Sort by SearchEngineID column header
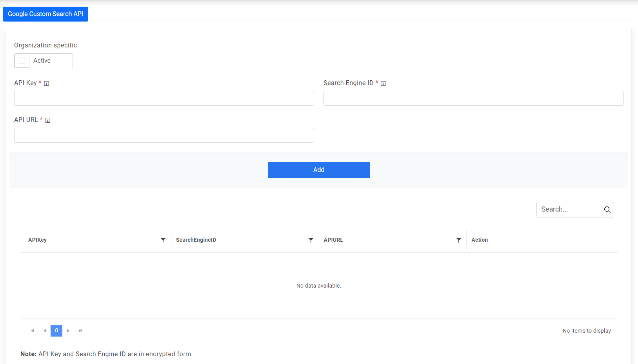638x364 pixels. coord(196,240)
